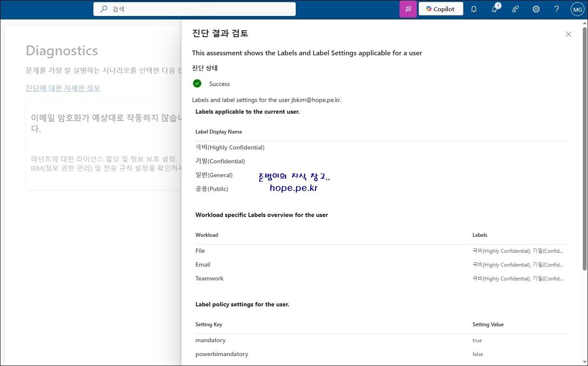Click the labels value for Email row
Screen dimensions: 588x366
point(518,265)
